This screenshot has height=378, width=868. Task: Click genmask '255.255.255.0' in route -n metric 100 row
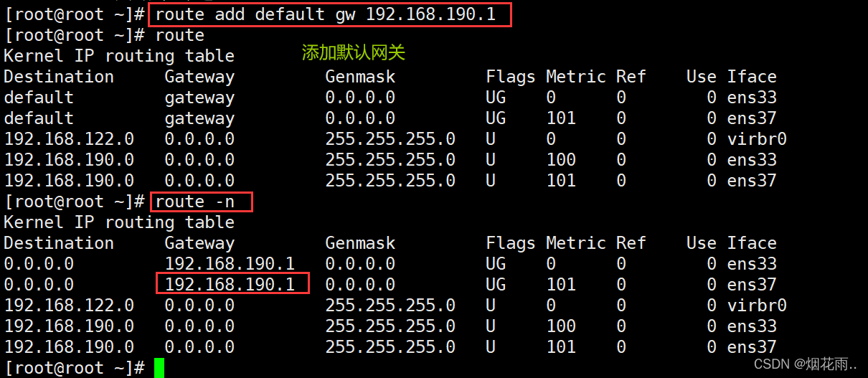pos(390,326)
